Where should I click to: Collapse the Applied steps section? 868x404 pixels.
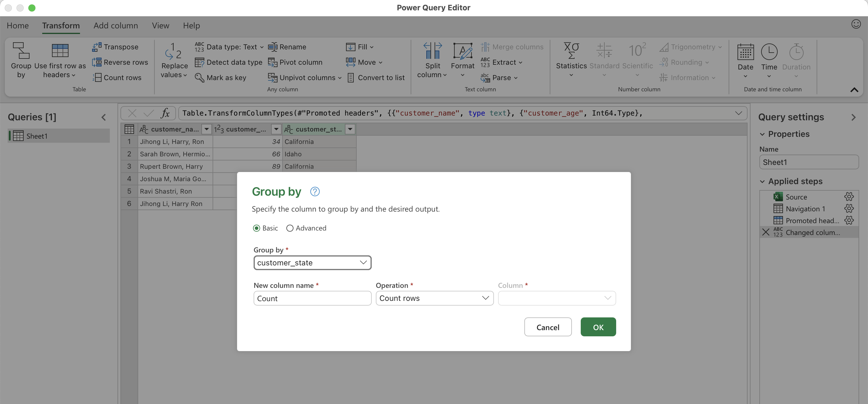click(x=763, y=181)
